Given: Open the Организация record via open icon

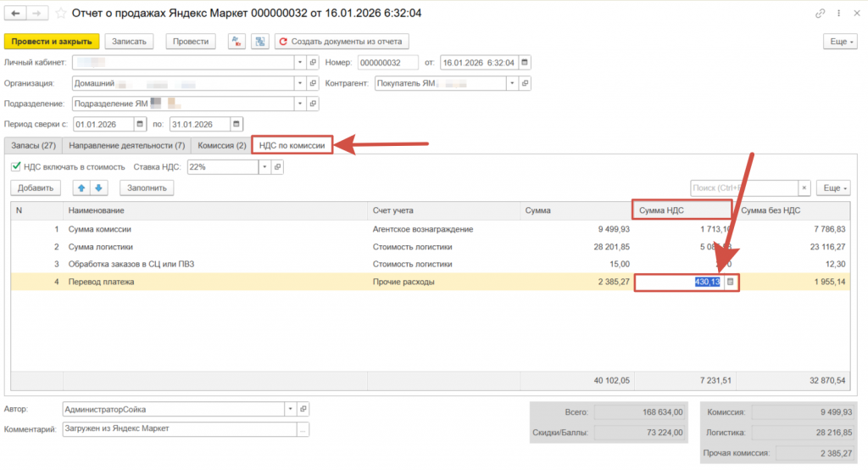Looking at the screenshot, I should [x=313, y=83].
